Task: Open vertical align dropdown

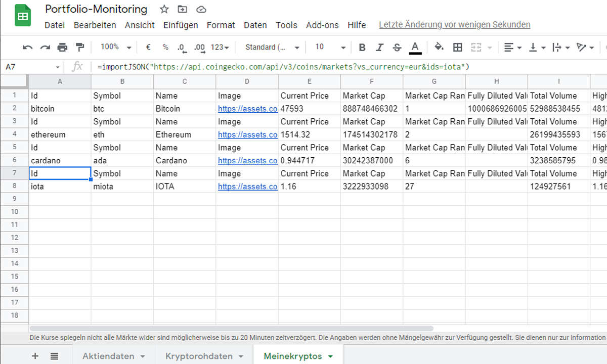Action: click(537, 47)
